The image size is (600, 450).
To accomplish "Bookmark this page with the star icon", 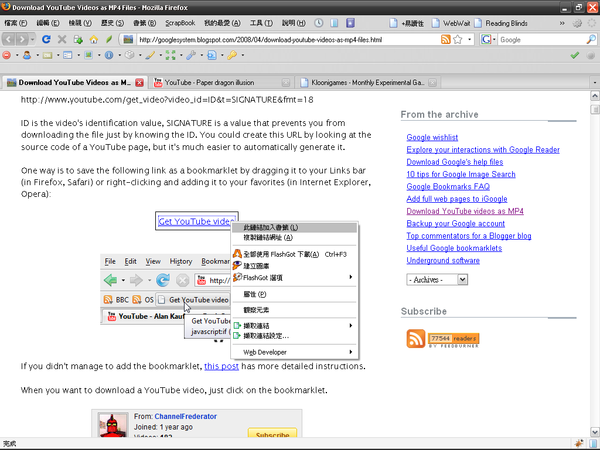I will (x=458, y=39).
